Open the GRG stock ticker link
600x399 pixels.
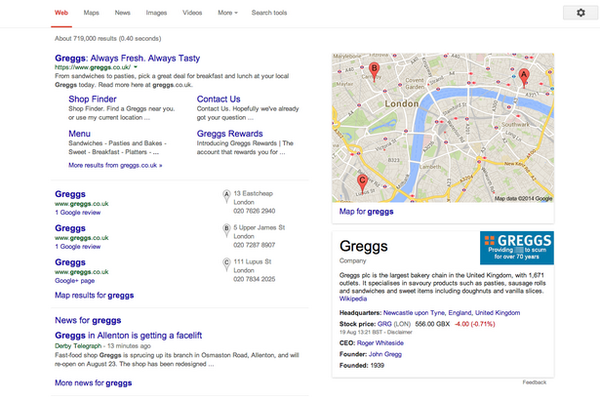[x=385, y=324]
